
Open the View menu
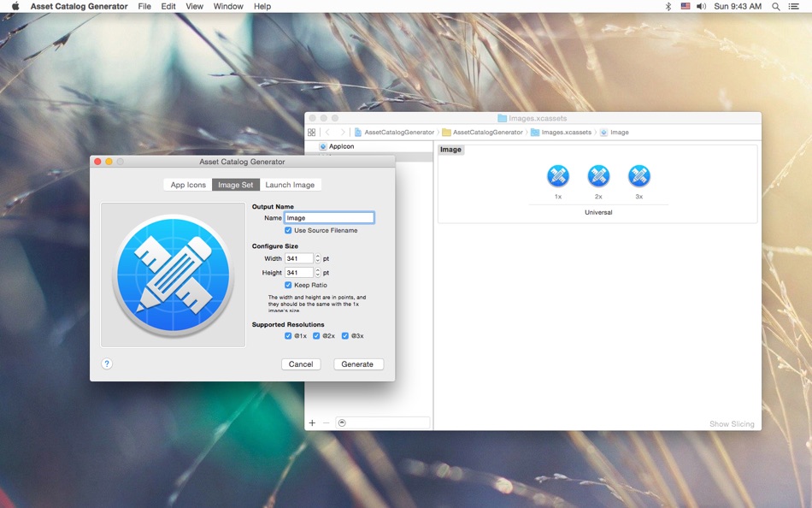click(x=194, y=6)
